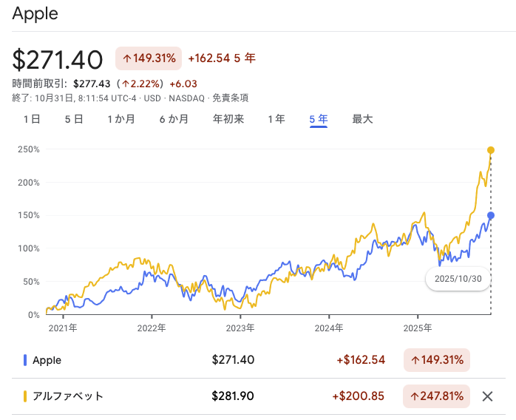
Task: Select the active 5年 range tab
Action: (319, 119)
